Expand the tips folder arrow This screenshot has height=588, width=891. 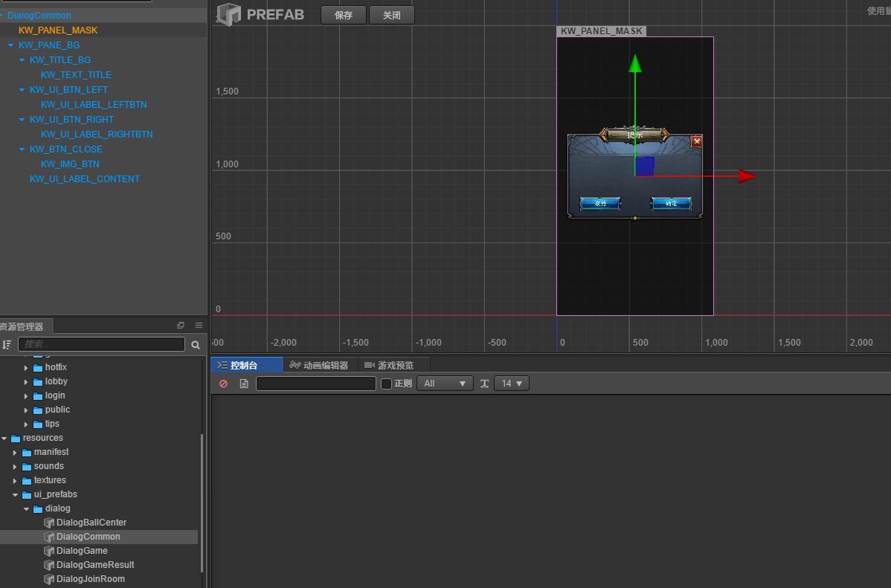[x=26, y=424]
